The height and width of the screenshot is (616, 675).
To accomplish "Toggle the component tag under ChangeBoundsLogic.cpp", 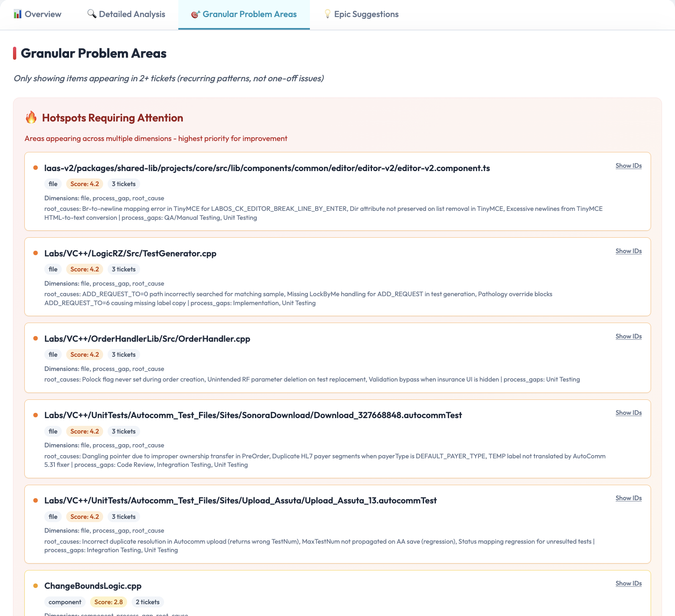I will tap(65, 602).
